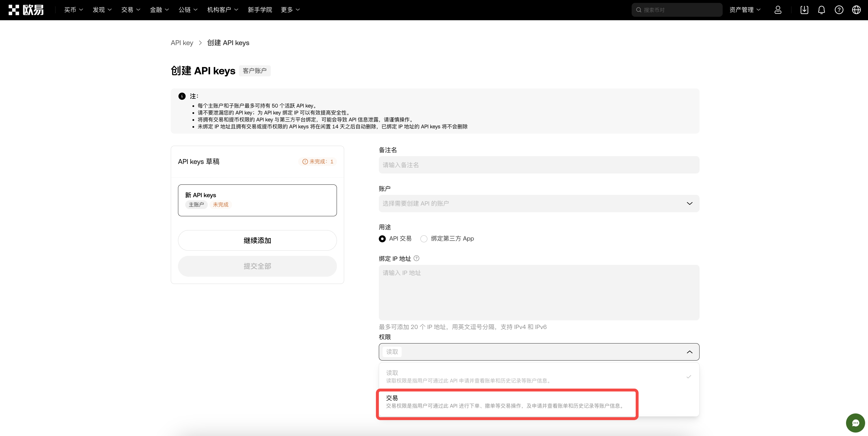Open the notifications bell
This screenshot has height=436, width=868.
point(821,10)
